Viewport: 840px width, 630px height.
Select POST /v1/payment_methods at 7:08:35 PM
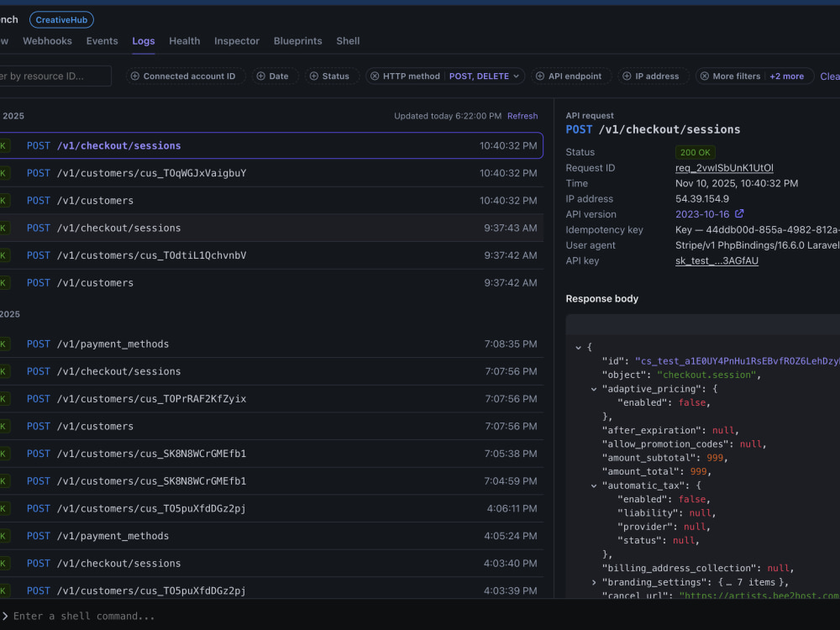click(x=270, y=344)
